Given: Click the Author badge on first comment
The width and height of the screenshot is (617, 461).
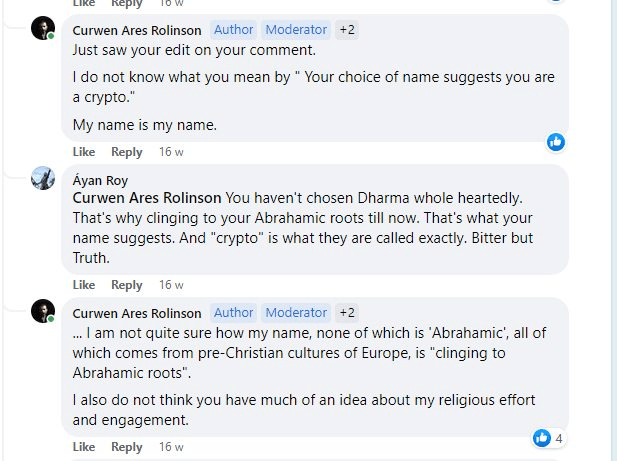Looking at the screenshot, I should tap(233, 30).
